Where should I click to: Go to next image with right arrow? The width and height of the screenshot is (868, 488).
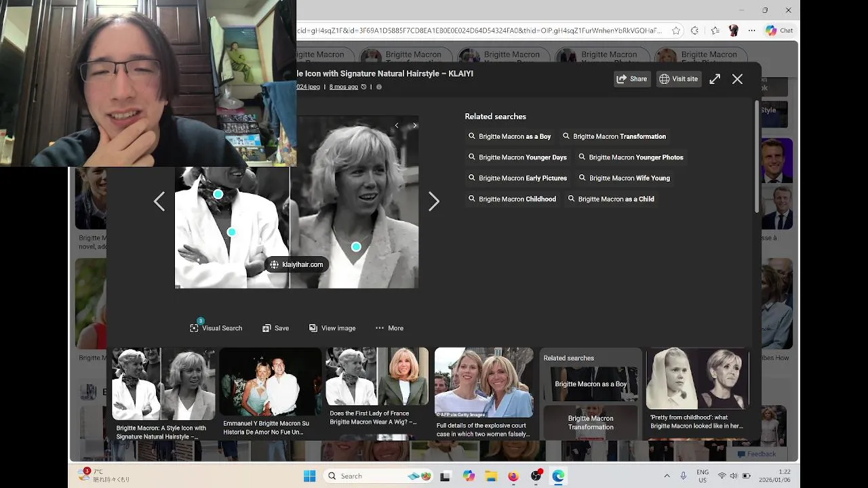point(434,201)
